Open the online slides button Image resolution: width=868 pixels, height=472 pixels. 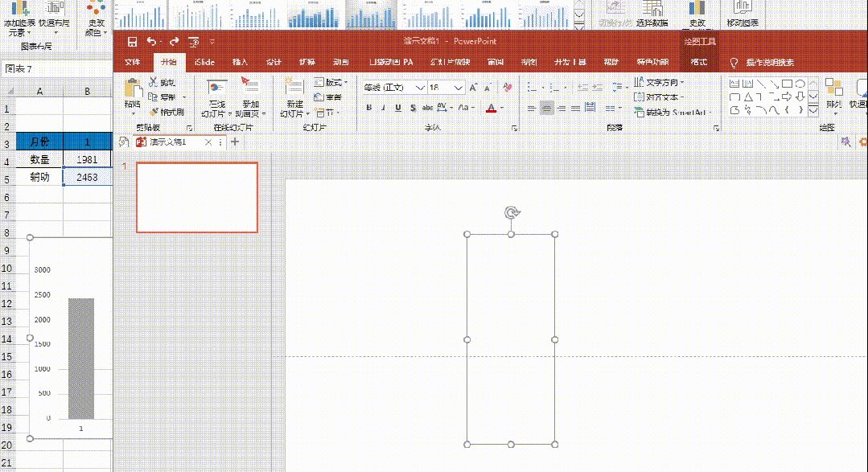pos(216,97)
